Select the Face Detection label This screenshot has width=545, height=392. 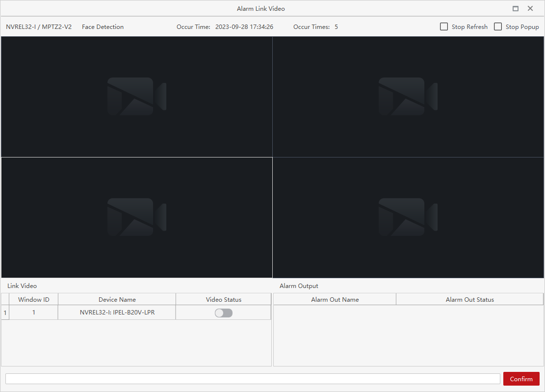103,27
